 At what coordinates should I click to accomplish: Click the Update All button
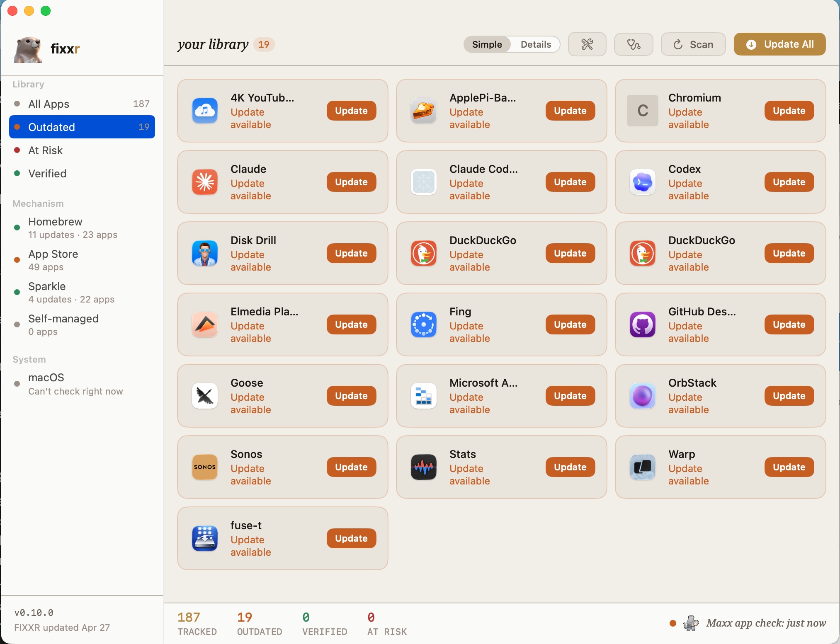tap(779, 44)
